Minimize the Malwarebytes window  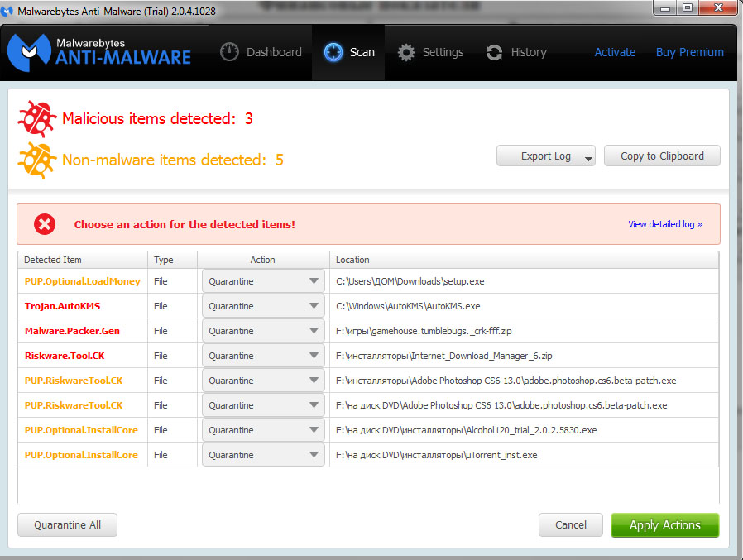[x=665, y=8]
